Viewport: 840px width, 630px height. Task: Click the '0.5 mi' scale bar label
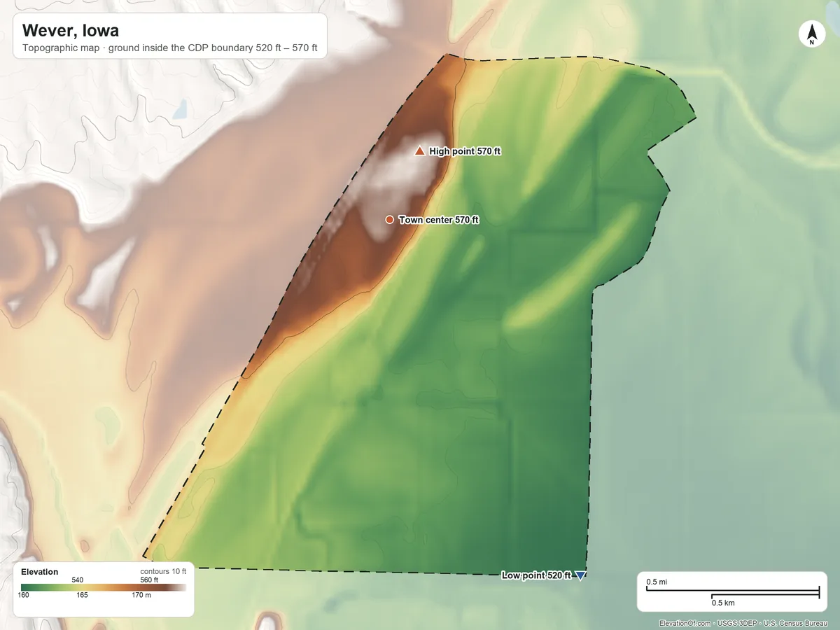pos(657,582)
